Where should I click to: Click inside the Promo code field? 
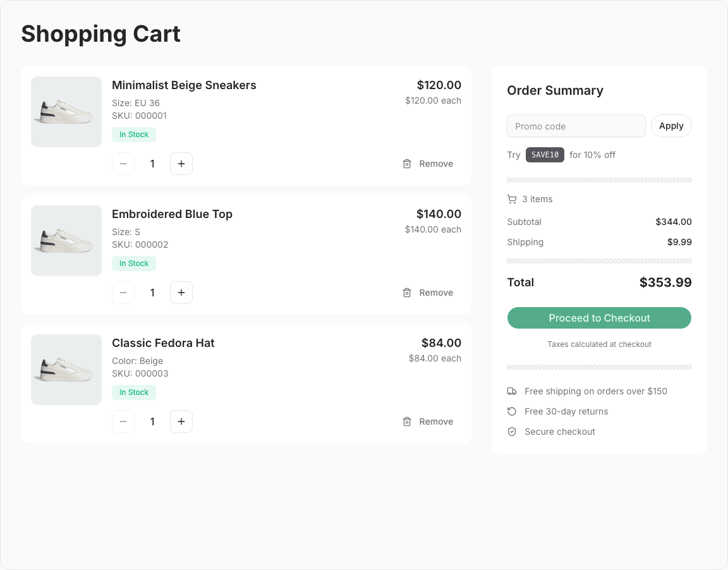pos(576,126)
